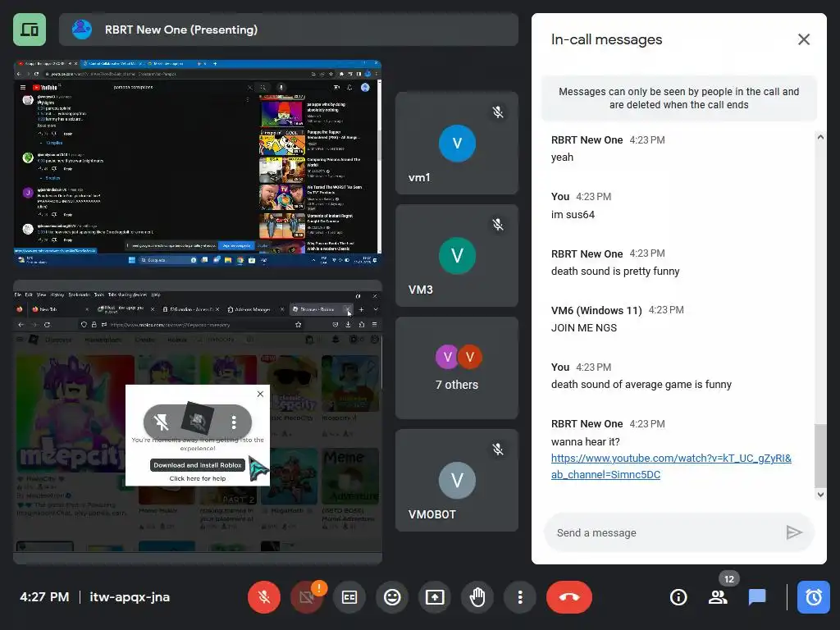Click the Present now screen share icon
This screenshot has width=840, height=630.
coord(435,597)
